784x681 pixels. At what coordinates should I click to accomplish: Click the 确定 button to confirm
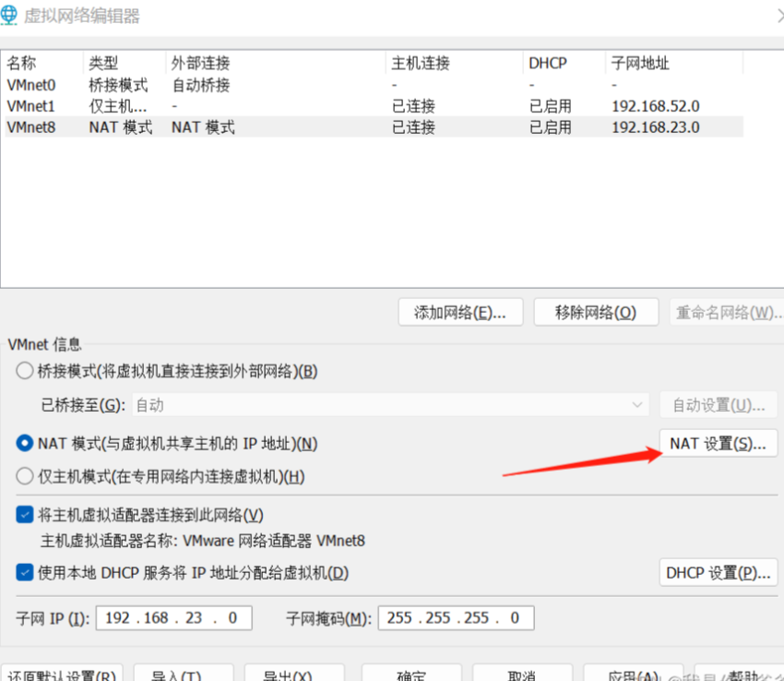tap(410, 675)
